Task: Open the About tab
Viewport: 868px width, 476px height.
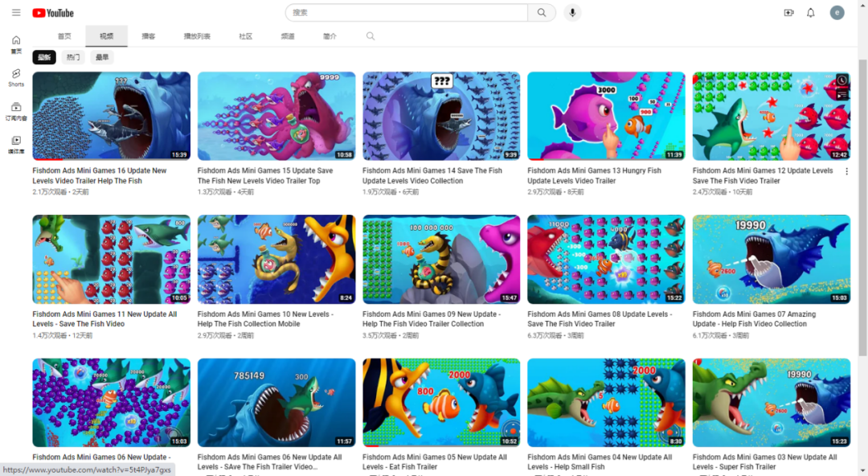Action: [330, 36]
